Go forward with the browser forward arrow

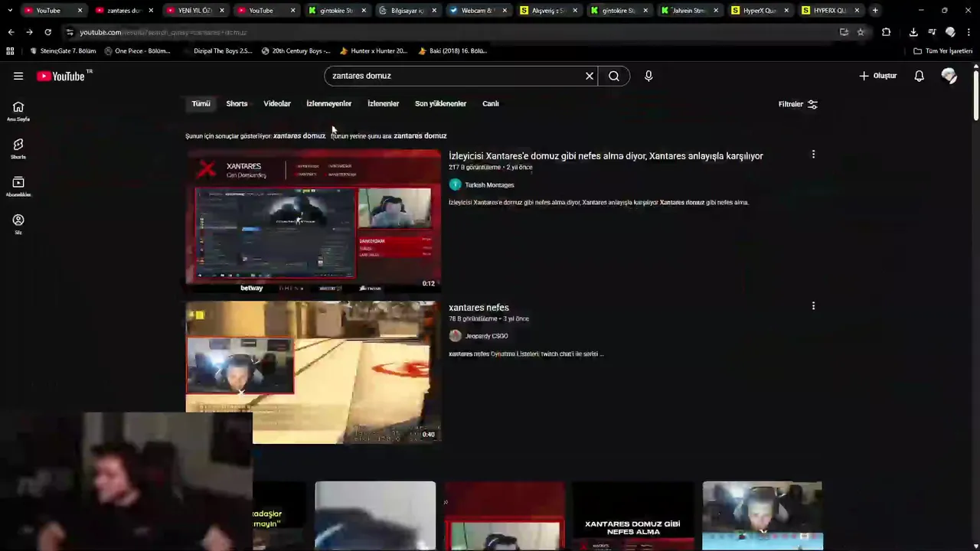[x=29, y=32]
